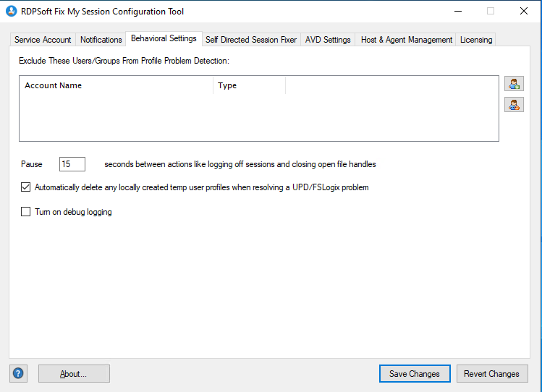Click the Save Changes button
The width and height of the screenshot is (542, 392).
click(414, 374)
